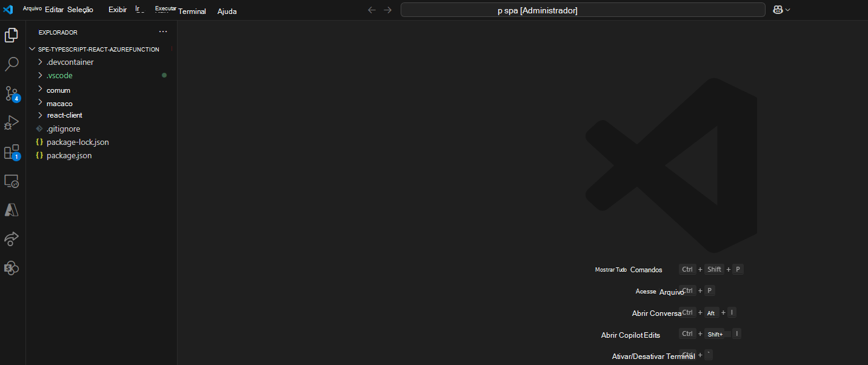
Task: Open the Executar menu
Action: coord(165,8)
